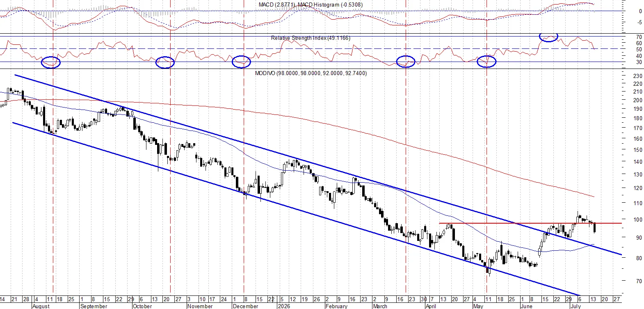
Task: Click the 80 price axis value
Action: coord(639,259)
